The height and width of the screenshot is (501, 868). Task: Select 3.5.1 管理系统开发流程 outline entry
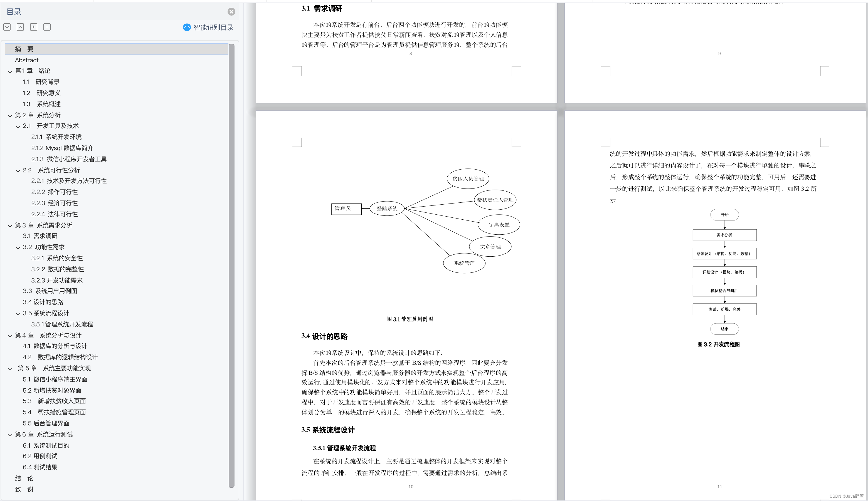(62, 324)
